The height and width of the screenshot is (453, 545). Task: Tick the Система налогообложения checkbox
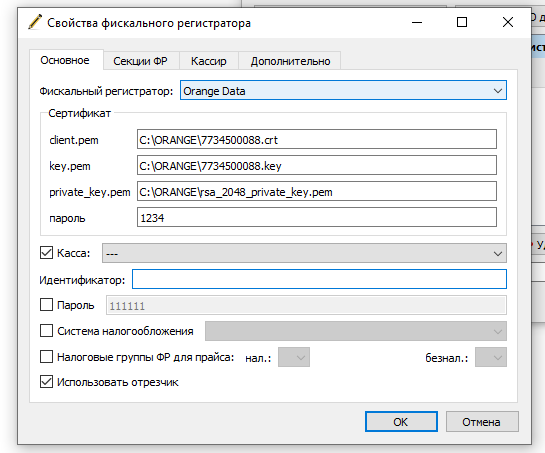click(x=46, y=331)
